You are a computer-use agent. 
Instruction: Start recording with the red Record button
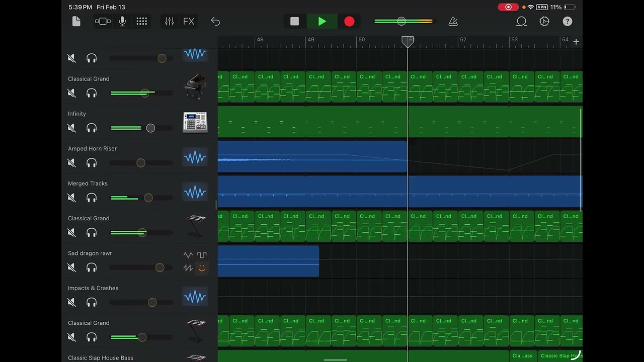(349, 21)
